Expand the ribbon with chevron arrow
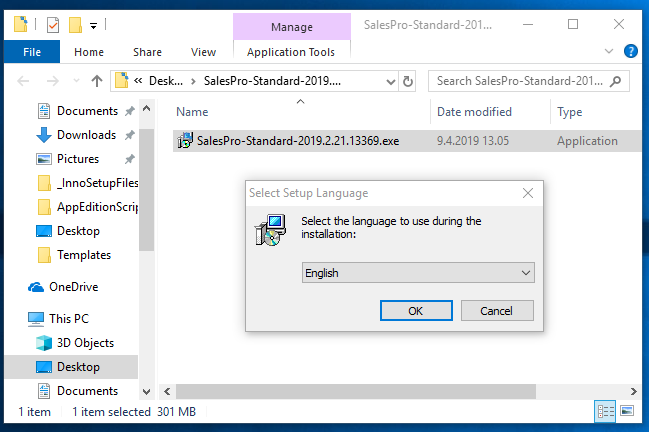Viewport: 649px width, 432px height. (608, 51)
